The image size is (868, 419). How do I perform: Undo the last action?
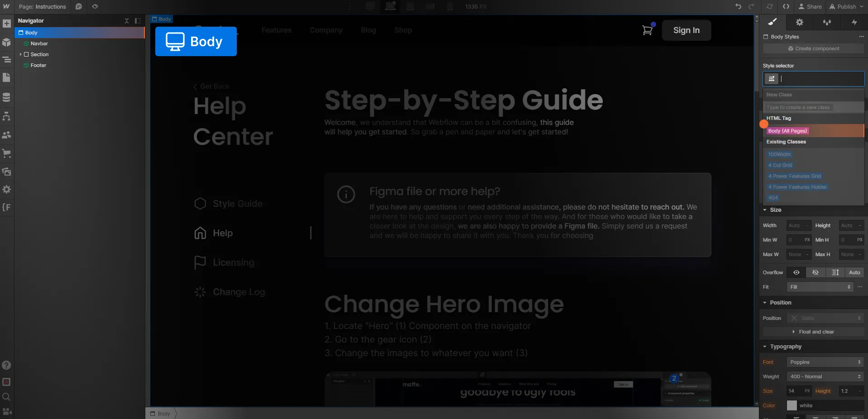click(x=739, y=6)
